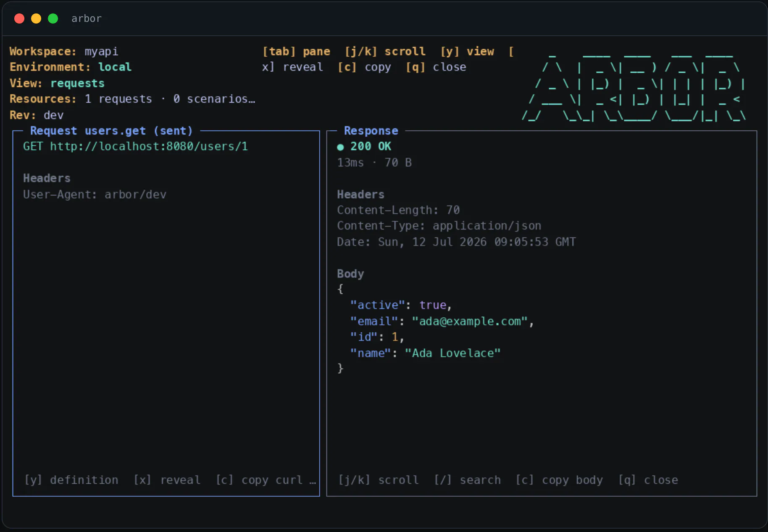Click the x] reveal hint in top bar
The image size is (768, 532).
(x=292, y=67)
